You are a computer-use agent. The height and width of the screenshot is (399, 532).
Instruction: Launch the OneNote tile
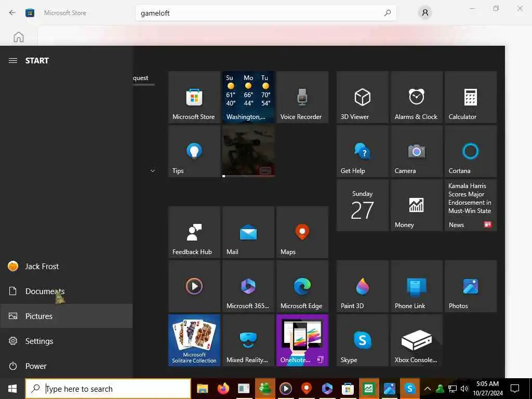pos(302,340)
